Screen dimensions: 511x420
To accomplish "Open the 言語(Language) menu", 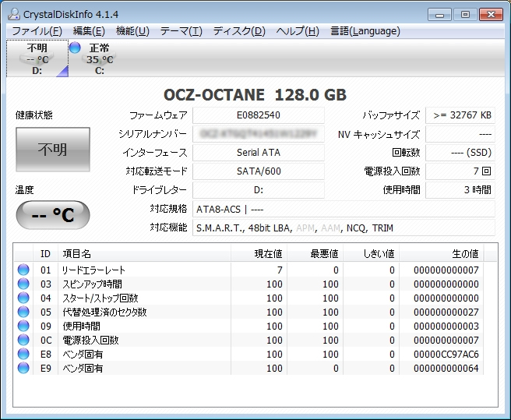I will (x=365, y=31).
